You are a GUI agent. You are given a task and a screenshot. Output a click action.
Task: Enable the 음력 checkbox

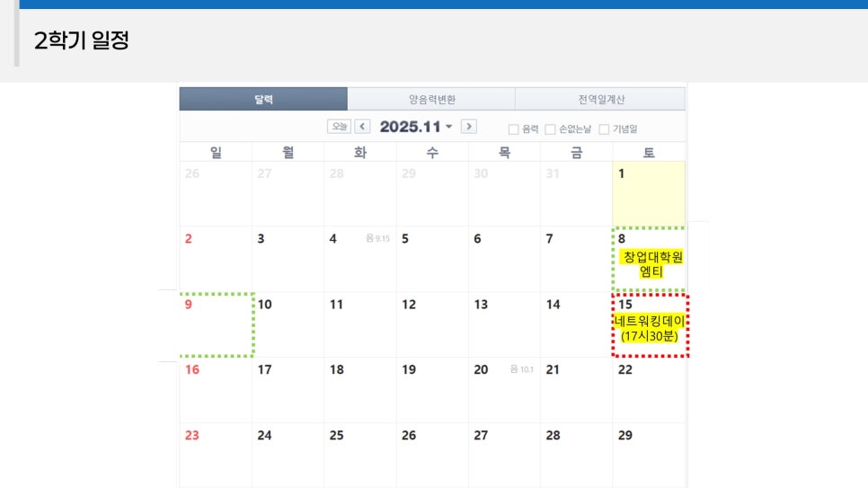click(514, 129)
